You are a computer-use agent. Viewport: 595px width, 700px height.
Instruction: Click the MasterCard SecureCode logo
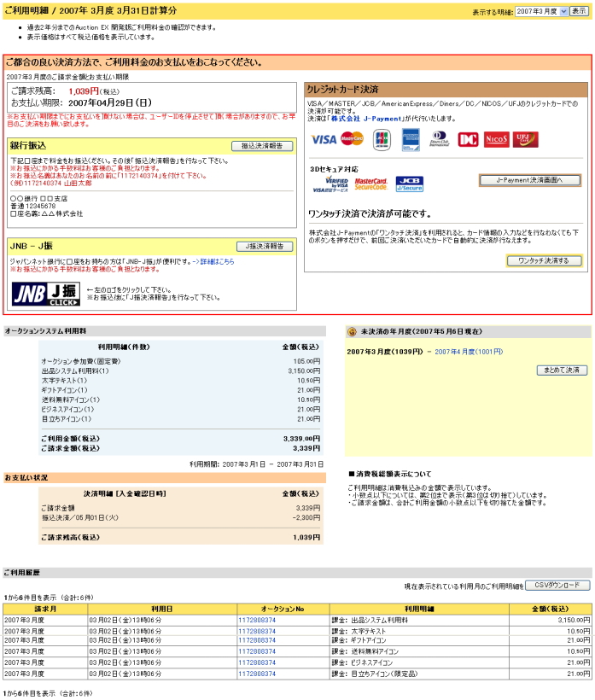371,184
